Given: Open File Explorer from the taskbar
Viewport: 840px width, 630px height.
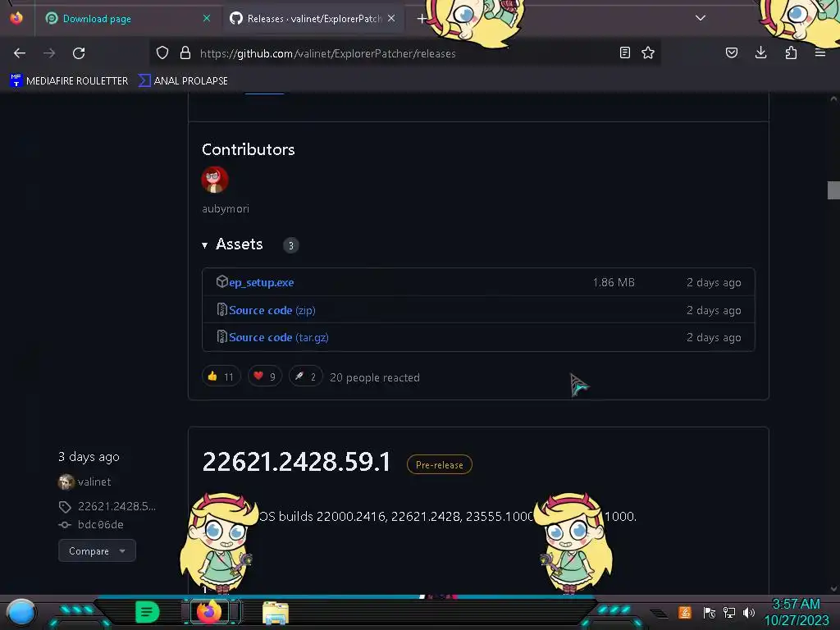Looking at the screenshot, I should click(x=276, y=613).
